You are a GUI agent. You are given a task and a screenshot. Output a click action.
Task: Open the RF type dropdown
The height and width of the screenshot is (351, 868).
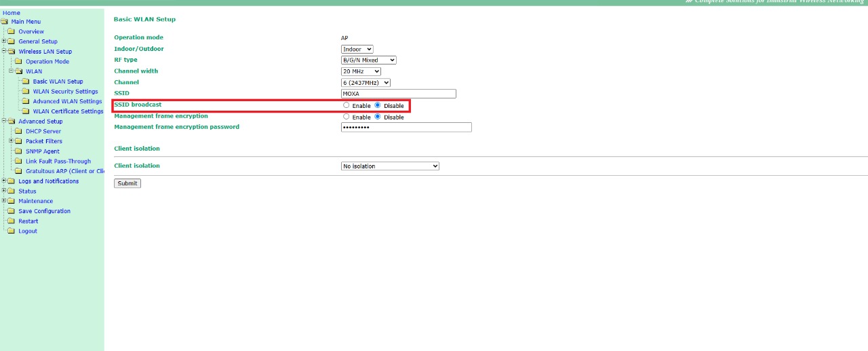pos(368,60)
